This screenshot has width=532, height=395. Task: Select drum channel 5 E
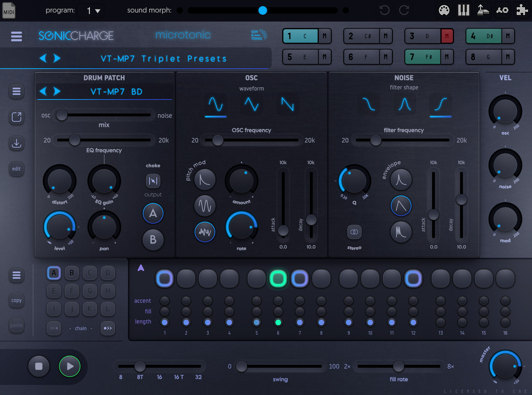coord(300,57)
